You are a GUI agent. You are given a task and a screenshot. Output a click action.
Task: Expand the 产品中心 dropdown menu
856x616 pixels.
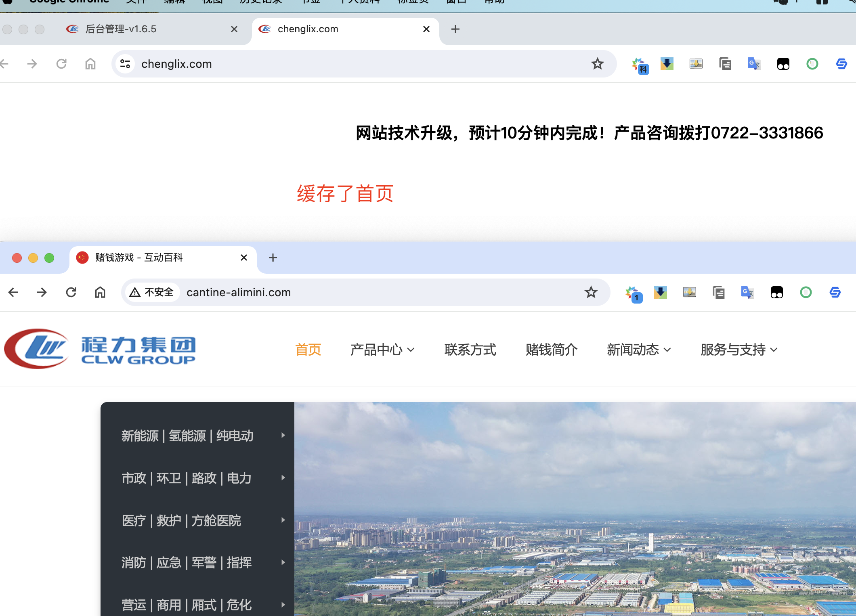click(382, 350)
